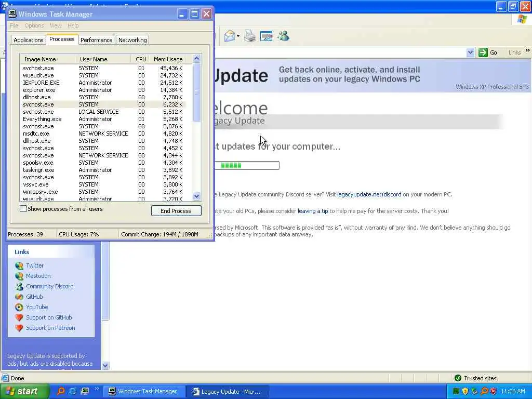This screenshot has height=399, width=532.
Task: Sort by the Mem Usage column header
Action: (x=168, y=59)
